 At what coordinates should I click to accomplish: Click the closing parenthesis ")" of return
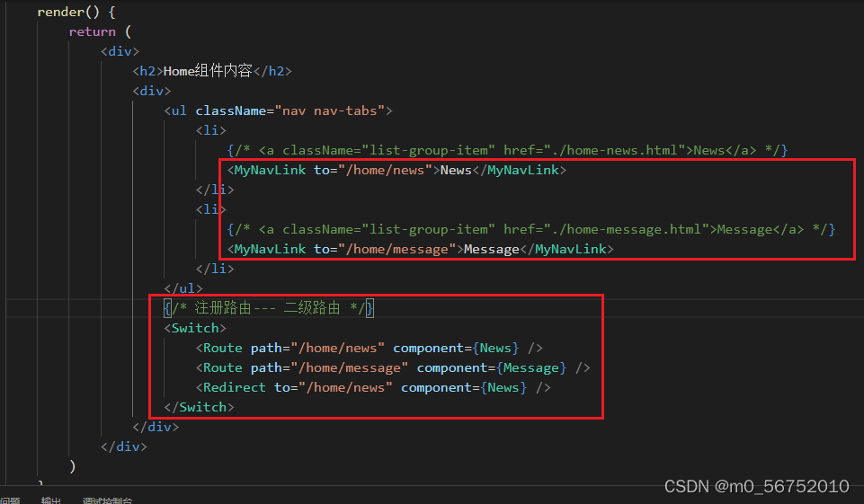(72, 466)
